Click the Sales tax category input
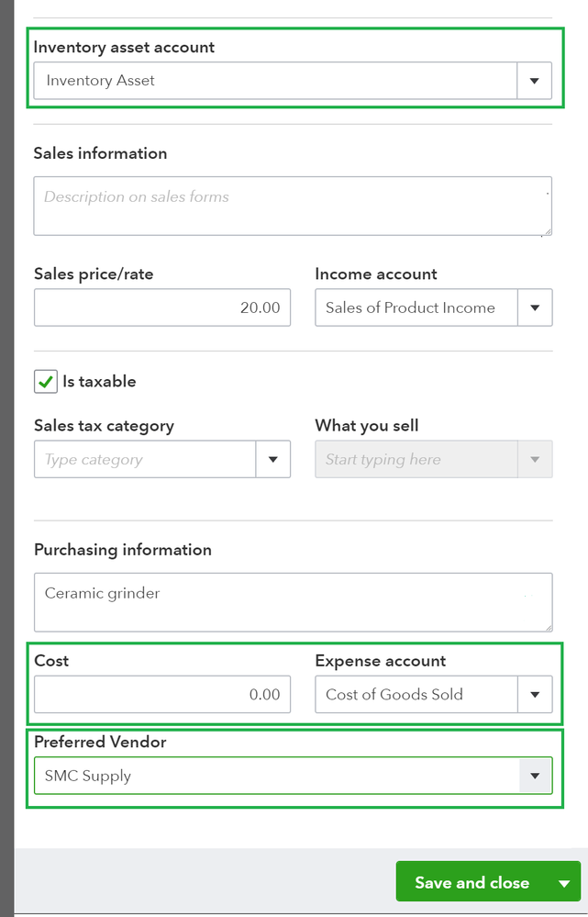The width and height of the screenshot is (588, 917). [145, 460]
